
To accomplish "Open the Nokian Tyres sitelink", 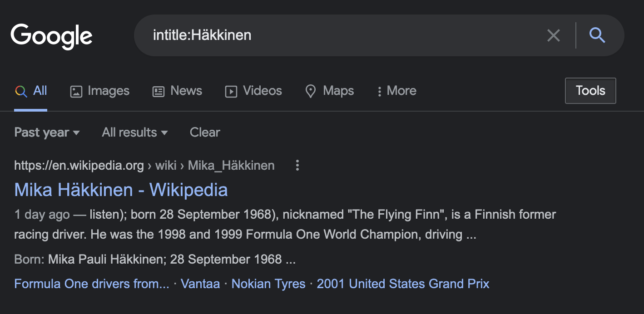I will coord(268,284).
